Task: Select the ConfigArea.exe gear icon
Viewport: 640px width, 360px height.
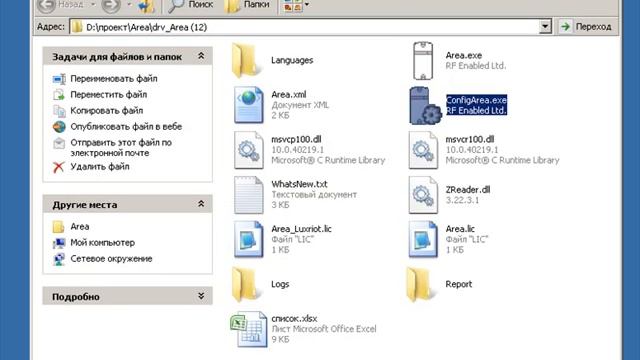Action: pyautogui.click(x=425, y=105)
